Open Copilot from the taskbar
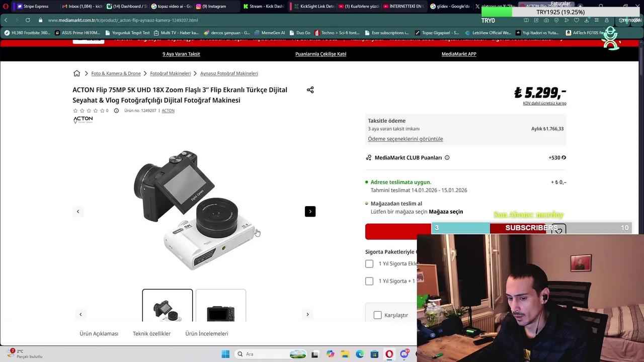Viewport: 644px width, 362px height. point(330,354)
